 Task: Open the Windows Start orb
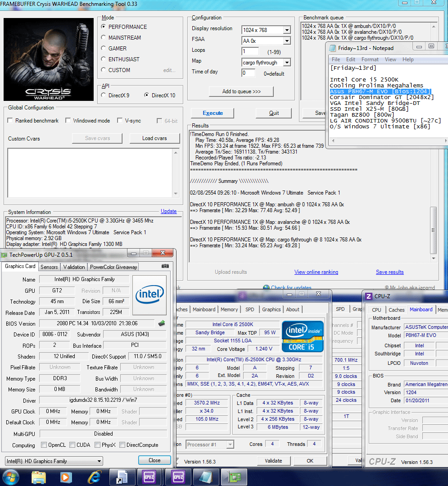pos(11,477)
